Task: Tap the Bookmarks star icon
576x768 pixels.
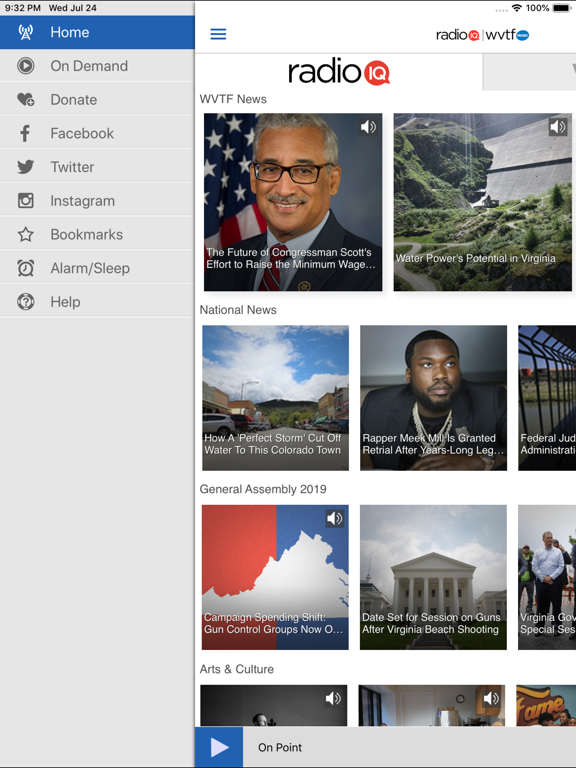Action: click(25, 235)
